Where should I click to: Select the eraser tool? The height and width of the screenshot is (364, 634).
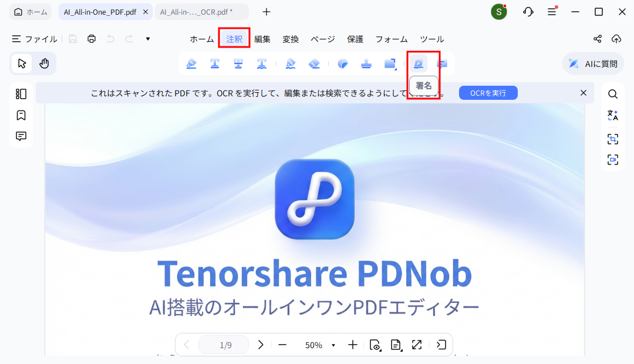coord(314,63)
